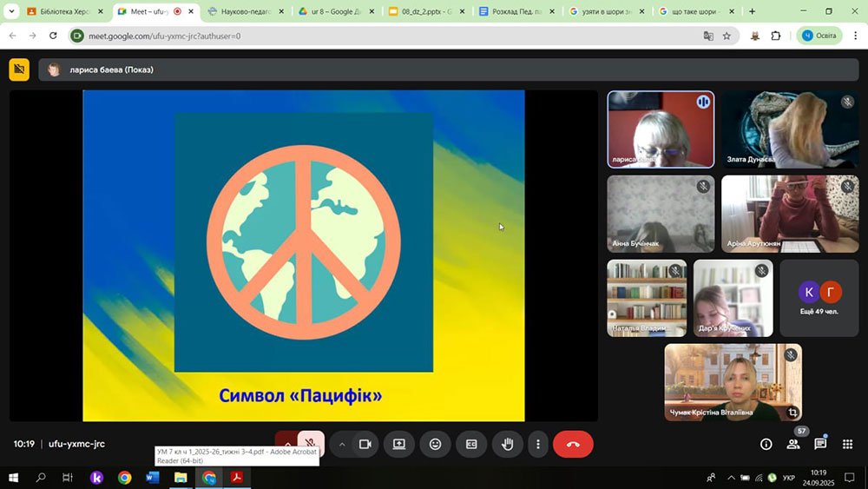Select Дар'я Кручених video tile
This screenshot has width=868, height=489.
733,298
